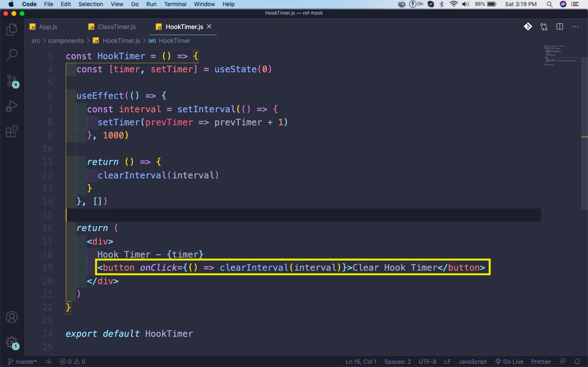Click 'export default HookTimer' line

click(129, 334)
